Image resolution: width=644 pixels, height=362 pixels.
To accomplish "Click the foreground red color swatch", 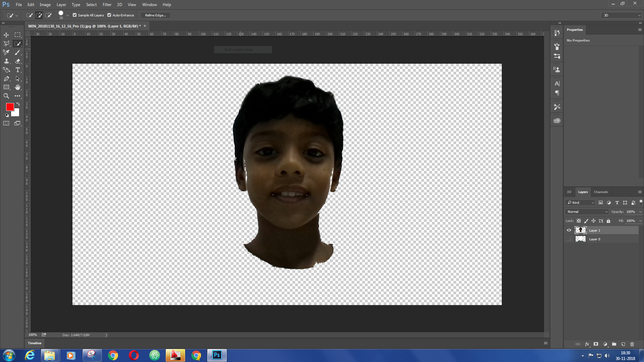I will (x=10, y=107).
